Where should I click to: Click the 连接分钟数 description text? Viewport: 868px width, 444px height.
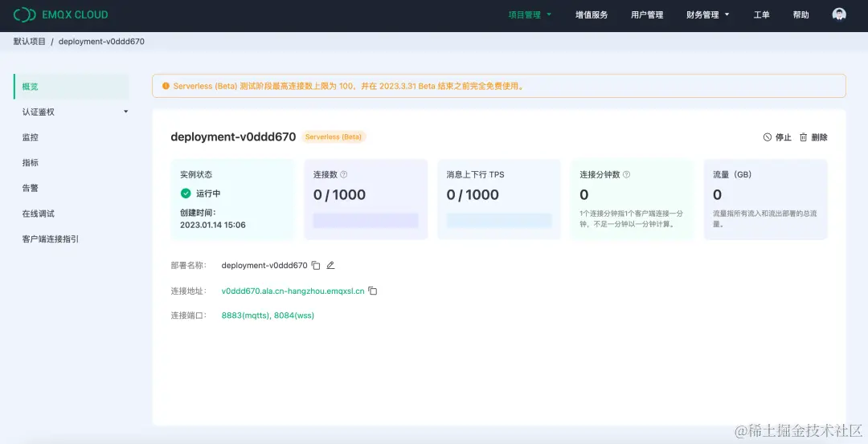631,218
